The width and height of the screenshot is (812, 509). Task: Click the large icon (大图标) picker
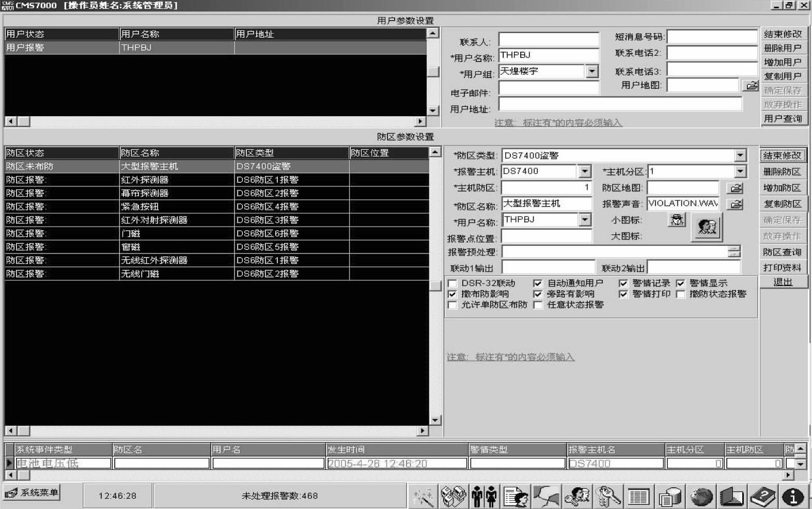pos(707,227)
